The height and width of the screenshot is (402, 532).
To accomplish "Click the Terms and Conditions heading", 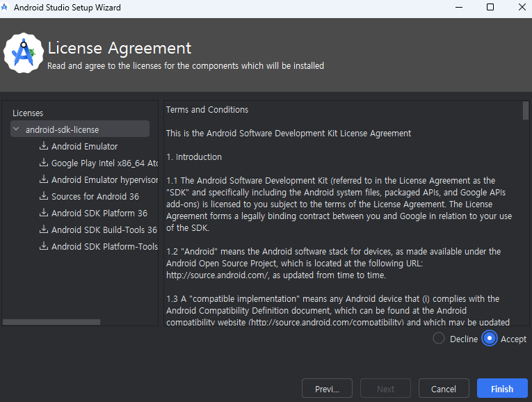I will [207, 110].
